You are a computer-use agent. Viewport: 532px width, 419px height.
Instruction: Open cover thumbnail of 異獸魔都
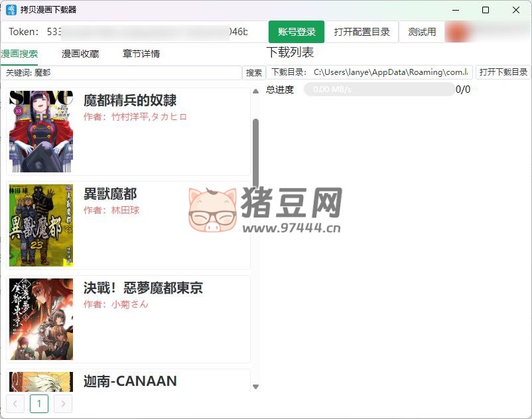(41, 225)
